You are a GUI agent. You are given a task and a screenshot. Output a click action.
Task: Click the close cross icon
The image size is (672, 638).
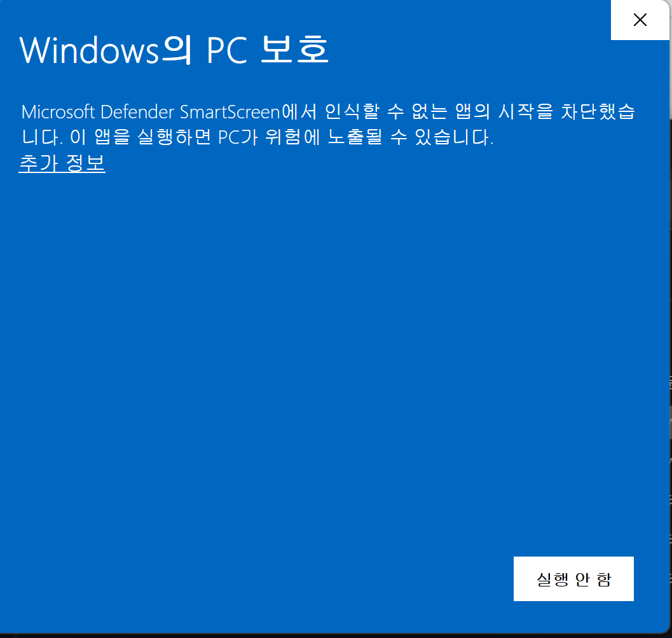pyautogui.click(x=640, y=20)
